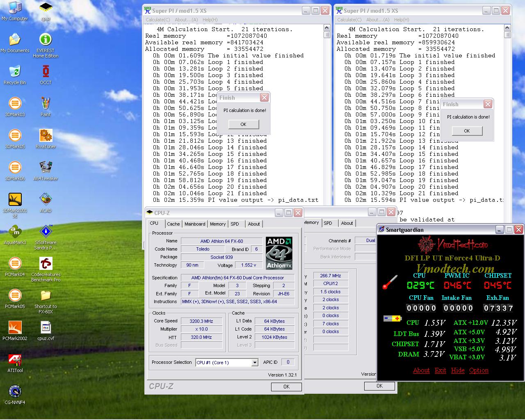This screenshot has width=525, height=420.
Task: Open About...(A) menu in left Super PI
Action: coord(186,20)
